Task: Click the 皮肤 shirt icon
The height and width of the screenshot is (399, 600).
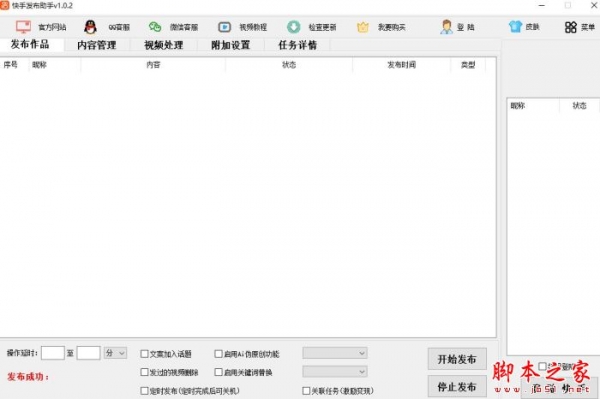Action: pos(515,26)
